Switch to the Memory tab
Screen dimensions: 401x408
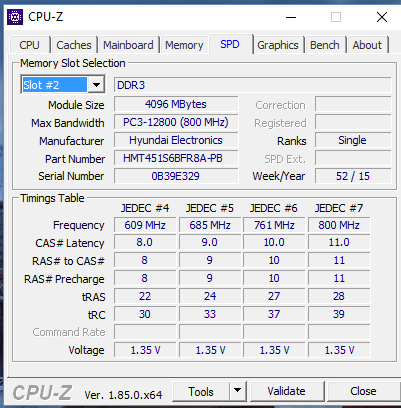(184, 45)
